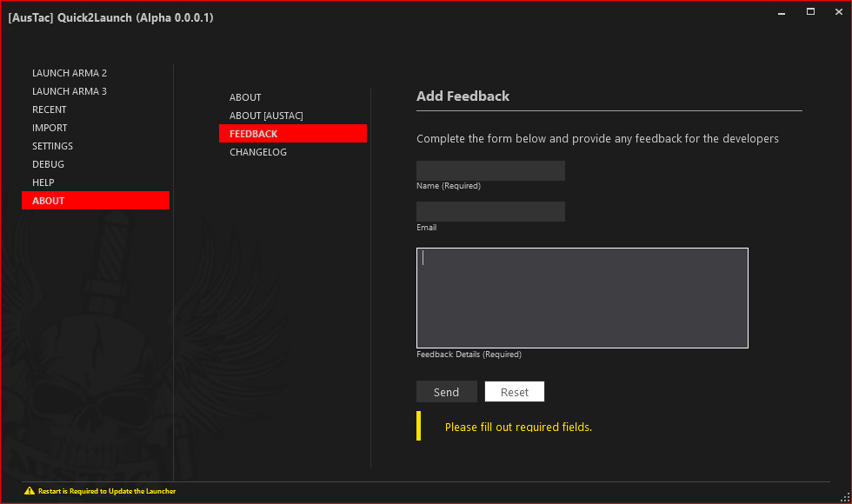Close the Quick2Launch window
This screenshot has height=504, width=852.
[x=838, y=12]
